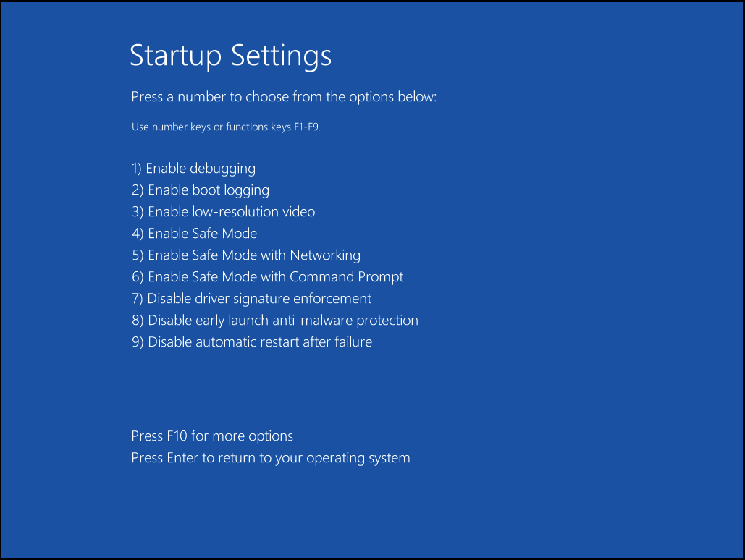Select the Enable debugging option
The image size is (745, 560).
193,169
